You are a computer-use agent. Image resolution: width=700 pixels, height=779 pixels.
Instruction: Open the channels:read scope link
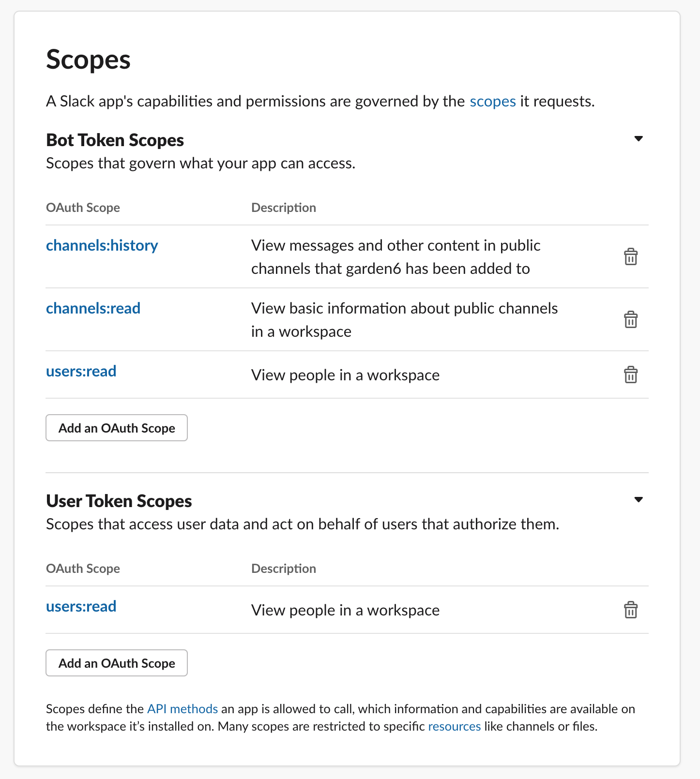93,308
